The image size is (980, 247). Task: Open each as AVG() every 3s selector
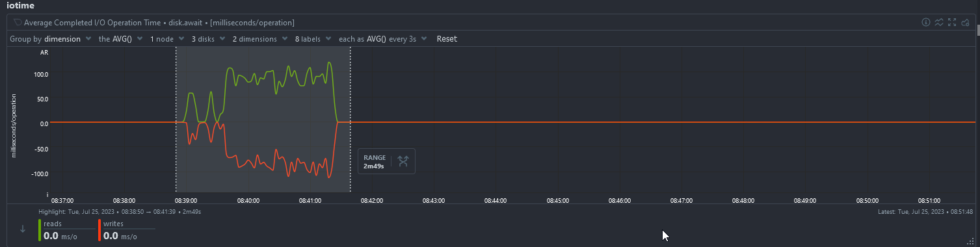pyautogui.click(x=382, y=39)
